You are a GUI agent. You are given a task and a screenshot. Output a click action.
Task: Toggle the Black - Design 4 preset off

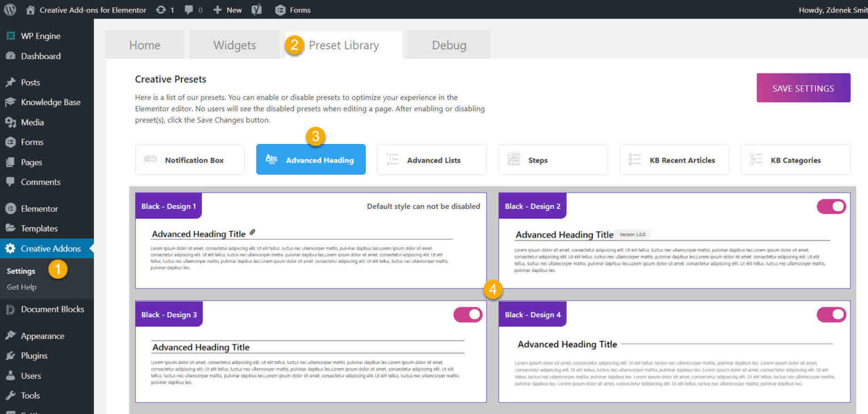[831, 314]
